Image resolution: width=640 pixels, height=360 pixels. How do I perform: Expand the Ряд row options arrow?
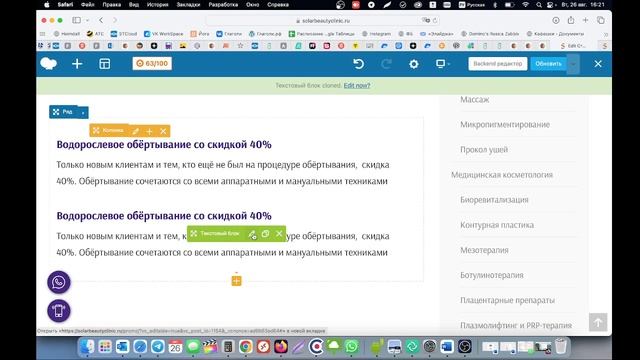click(x=83, y=112)
